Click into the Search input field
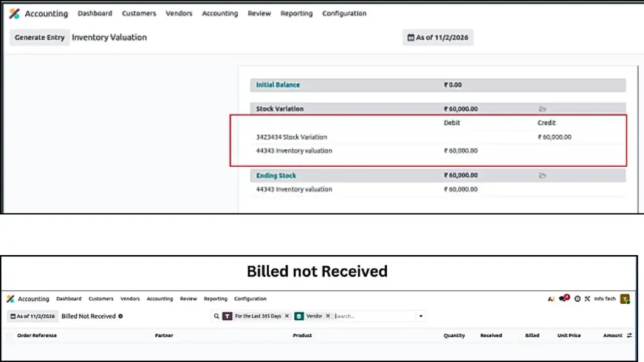 pyautogui.click(x=374, y=316)
